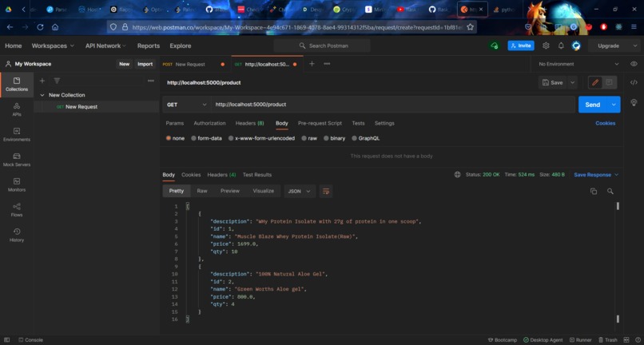
Task: Copy the response body with copy icon
Action: pyautogui.click(x=594, y=191)
